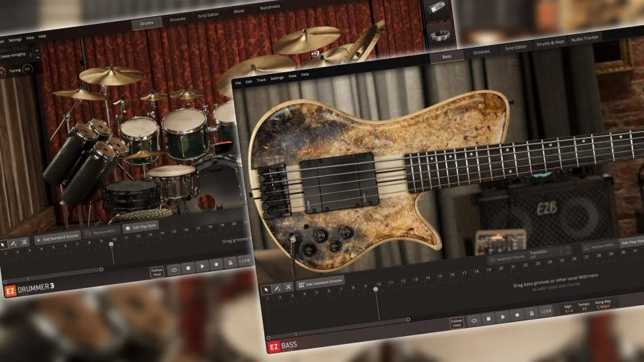Toggle Follow Host in EZdrummer 3
The height and width of the screenshot is (362, 644).
tap(157, 272)
